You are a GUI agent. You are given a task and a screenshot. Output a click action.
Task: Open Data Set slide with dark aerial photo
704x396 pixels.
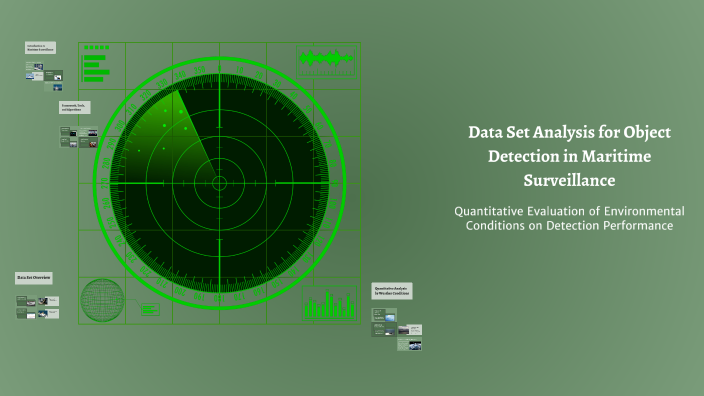[x=48, y=301]
